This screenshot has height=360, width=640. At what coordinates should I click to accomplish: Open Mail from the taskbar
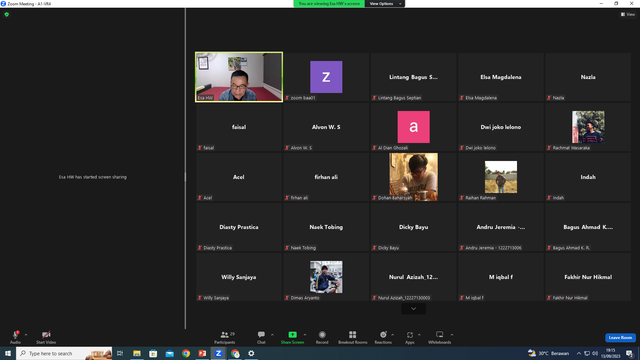pos(169,353)
